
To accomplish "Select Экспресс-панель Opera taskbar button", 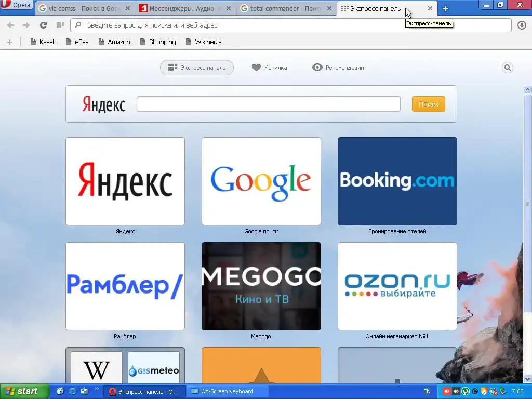I will [144, 392].
